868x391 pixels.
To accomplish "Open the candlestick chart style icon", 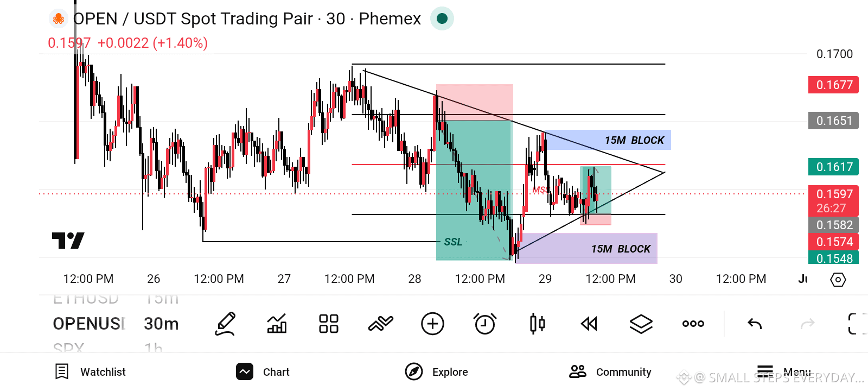I will [537, 324].
